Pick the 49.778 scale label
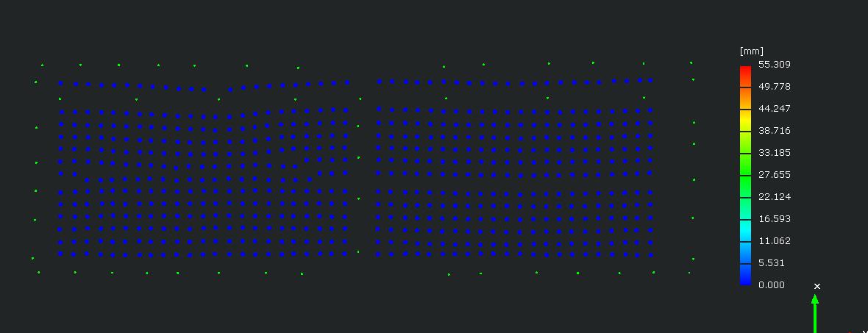 774,87
